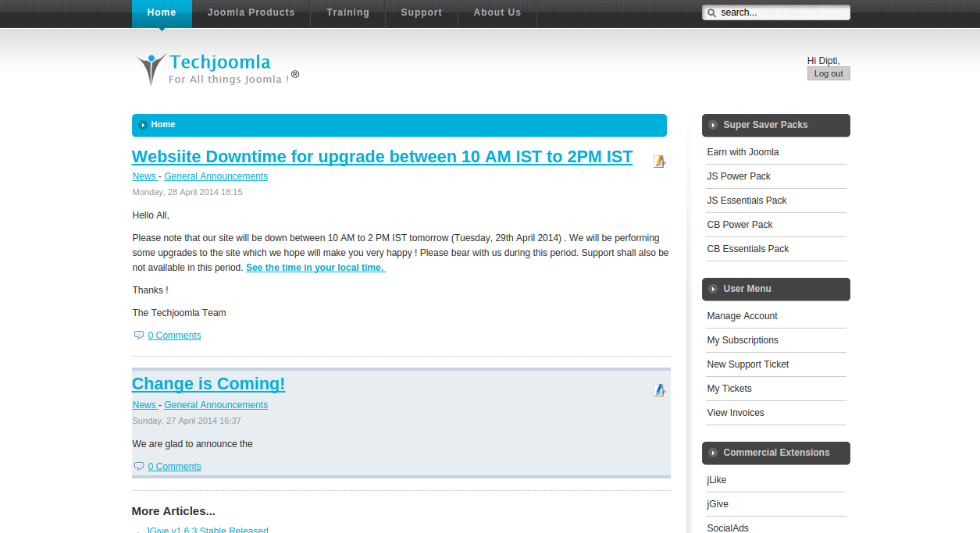Open JS Power Pack from Super Saver Packs
Screen dimensions: 980x533
(x=739, y=176)
